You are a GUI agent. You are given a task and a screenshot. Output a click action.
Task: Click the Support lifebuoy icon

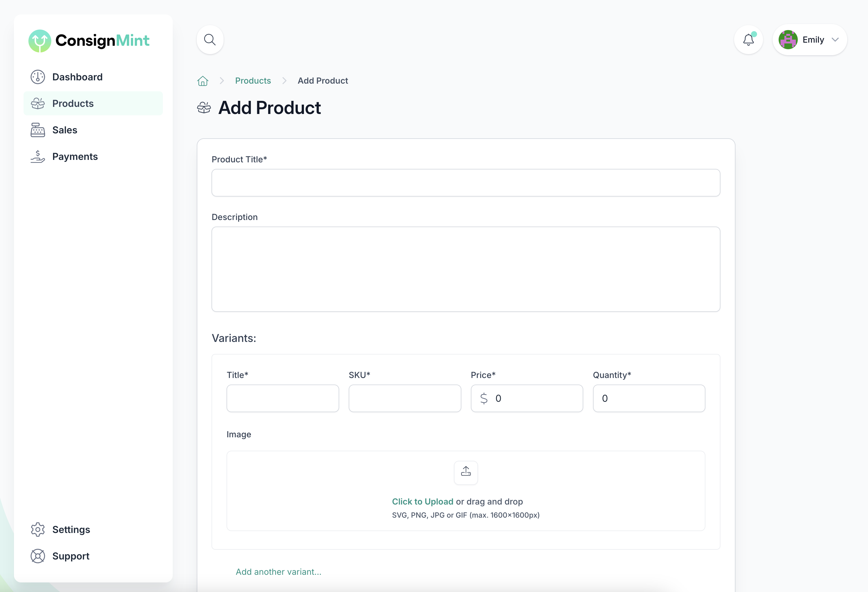[38, 556]
